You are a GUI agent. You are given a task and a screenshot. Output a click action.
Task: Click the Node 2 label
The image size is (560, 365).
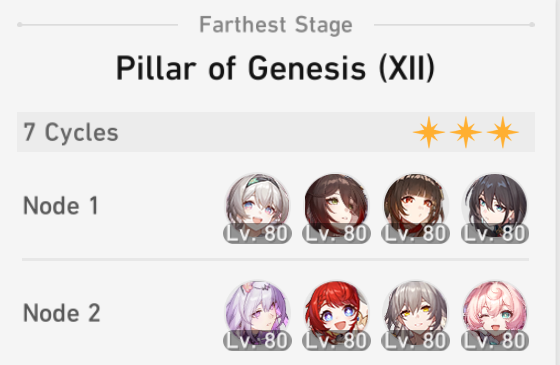[61, 313]
